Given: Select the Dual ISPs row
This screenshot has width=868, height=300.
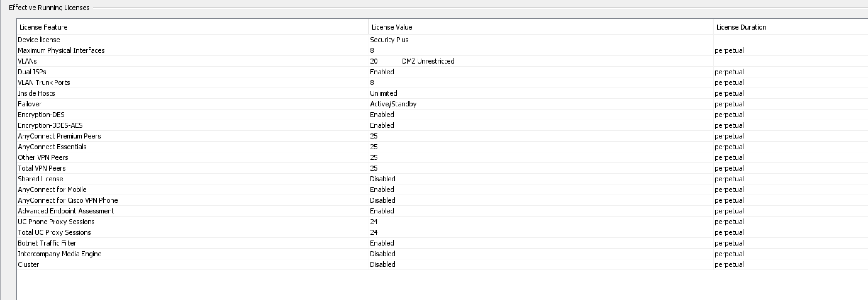Looking at the screenshot, I should [x=442, y=72].
